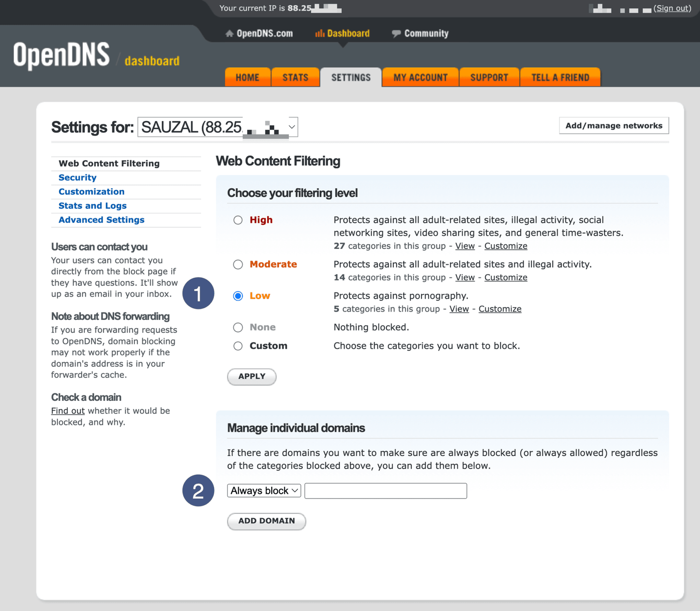This screenshot has height=611, width=700.
Task: Select the None filtering option
Action: [x=238, y=327]
